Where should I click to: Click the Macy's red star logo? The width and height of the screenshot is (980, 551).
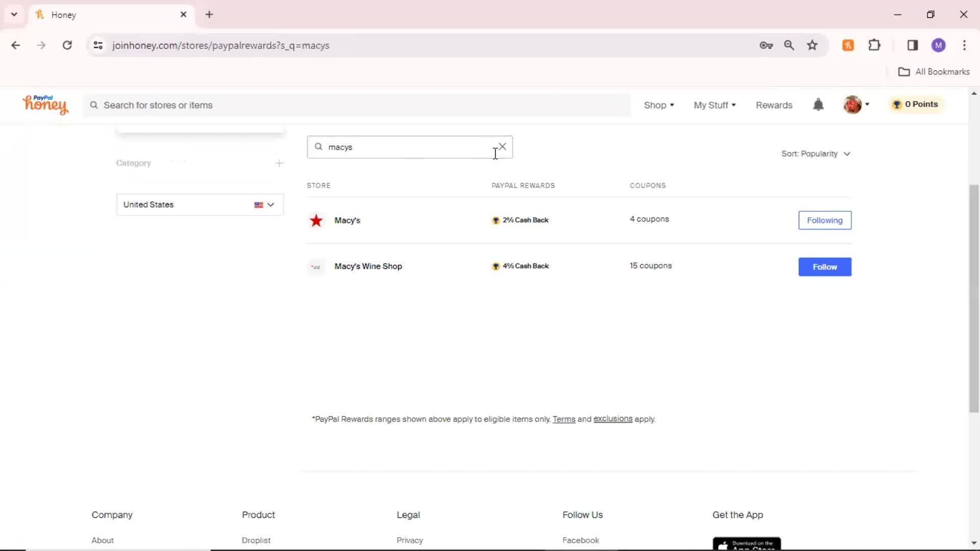(x=316, y=220)
